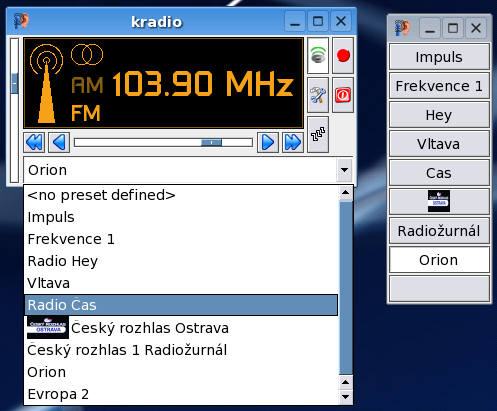497x411 pixels.
Task: Open the configuration tools icon
Action: tap(318, 95)
